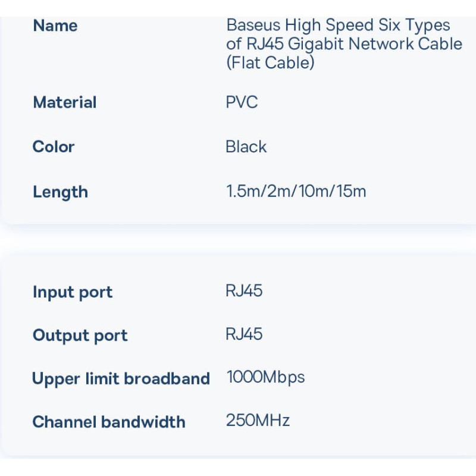
Task: Click the 'Baseus High Speed Six Types' text
Action: pos(338,26)
